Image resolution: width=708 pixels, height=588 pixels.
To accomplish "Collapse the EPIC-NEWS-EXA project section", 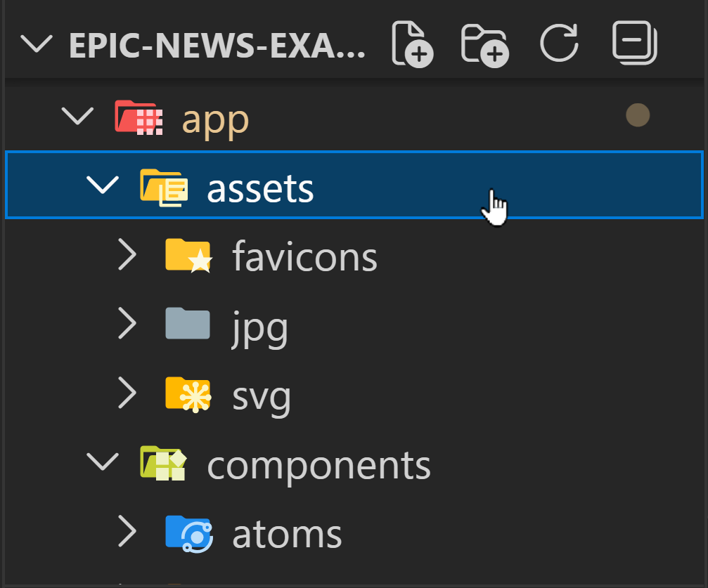I will tap(36, 42).
